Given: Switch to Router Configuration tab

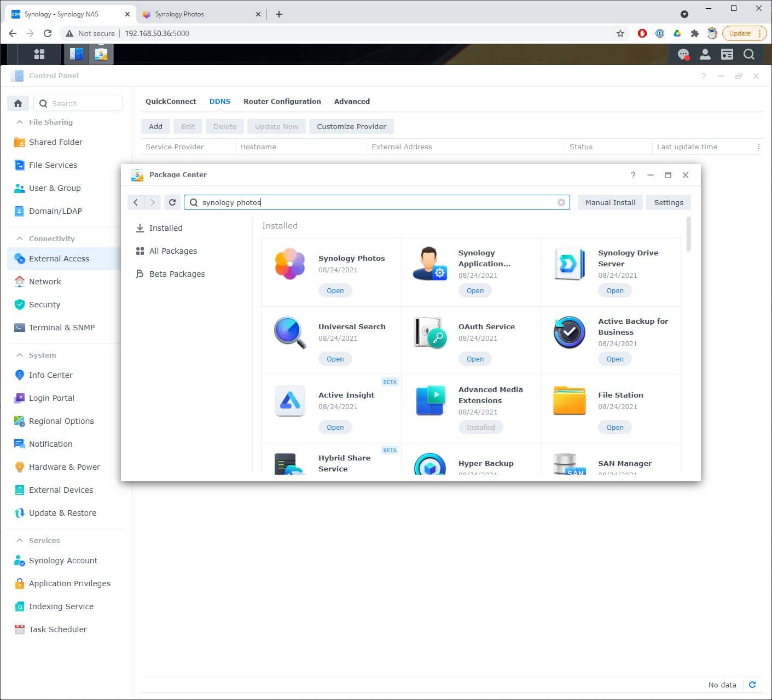Looking at the screenshot, I should [x=282, y=101].
